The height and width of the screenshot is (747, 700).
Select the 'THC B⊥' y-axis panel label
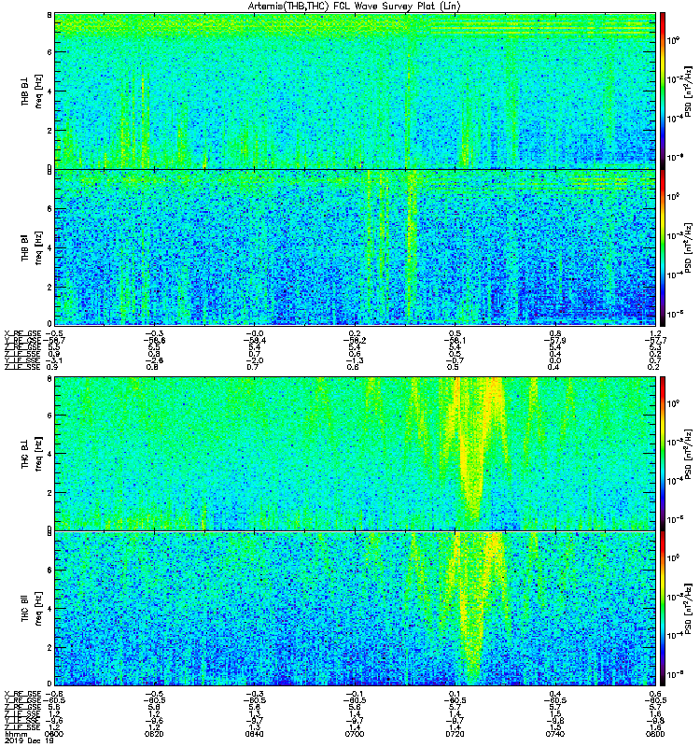[x=25, y=454]
